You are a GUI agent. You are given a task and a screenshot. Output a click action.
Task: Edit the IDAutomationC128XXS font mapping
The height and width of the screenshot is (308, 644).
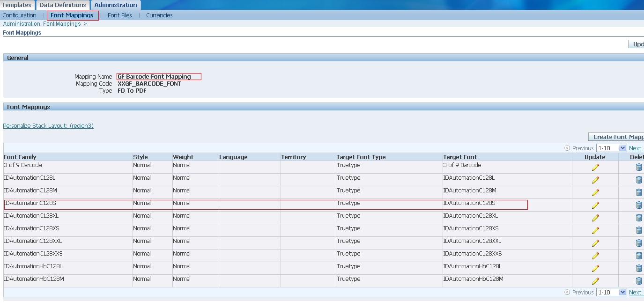pyautogui.click(x=595, y=255)
